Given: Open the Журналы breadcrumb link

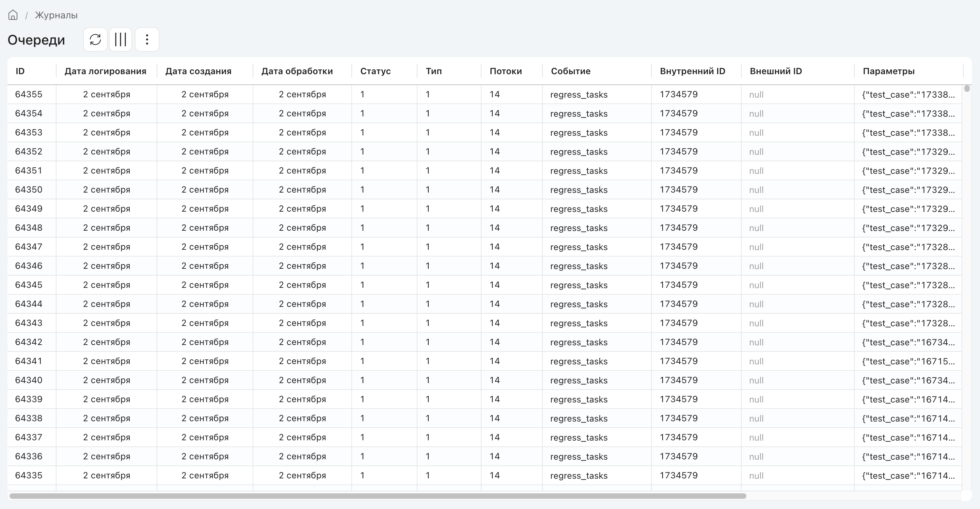Looking at the screenshot, I should [x=56, y=15].
